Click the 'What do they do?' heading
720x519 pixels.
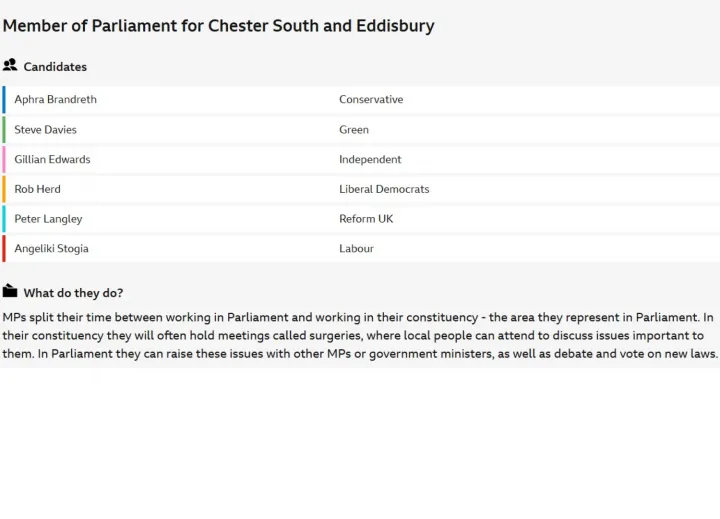click(73, 293)
